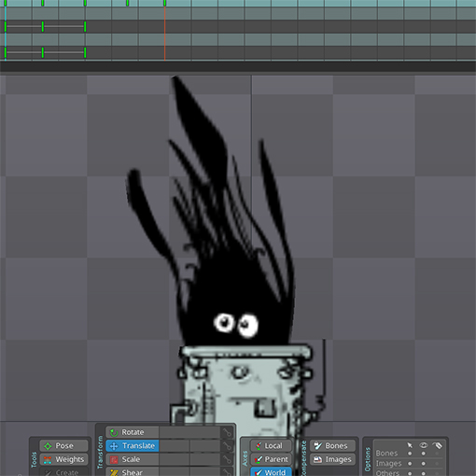Set axes to Local
The height and width of the screenshot is (476, 476).
[271, 446]
